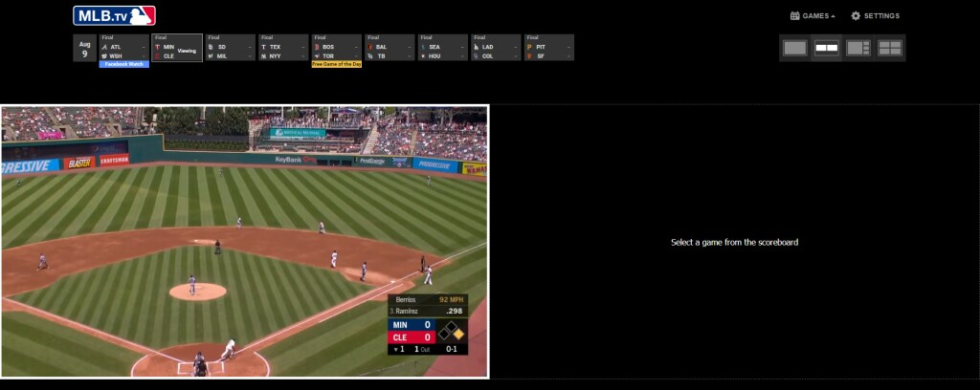This screenshot has height=390, width=980.
Task: Click the playing MIN-CLE video
Action: pos(244,241)
